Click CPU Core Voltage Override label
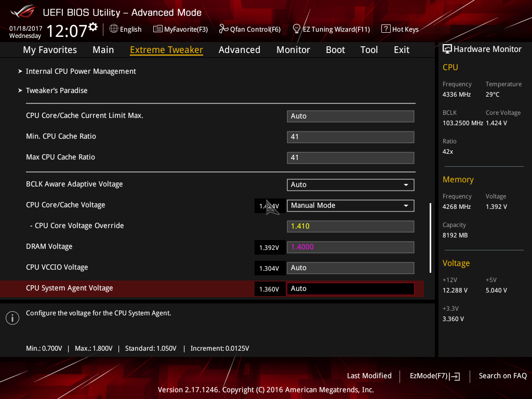The height and width of the screenshot is (399, 532). (77, 225)
